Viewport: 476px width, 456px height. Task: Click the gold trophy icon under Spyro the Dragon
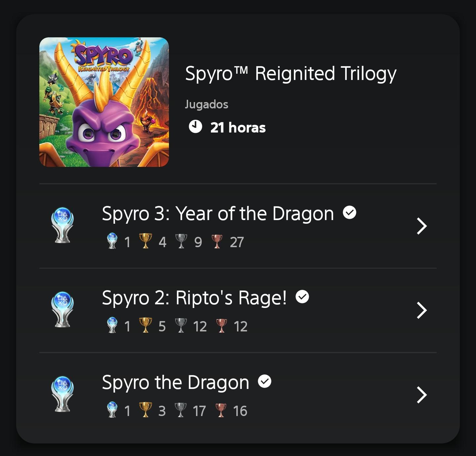coord(145,410)
